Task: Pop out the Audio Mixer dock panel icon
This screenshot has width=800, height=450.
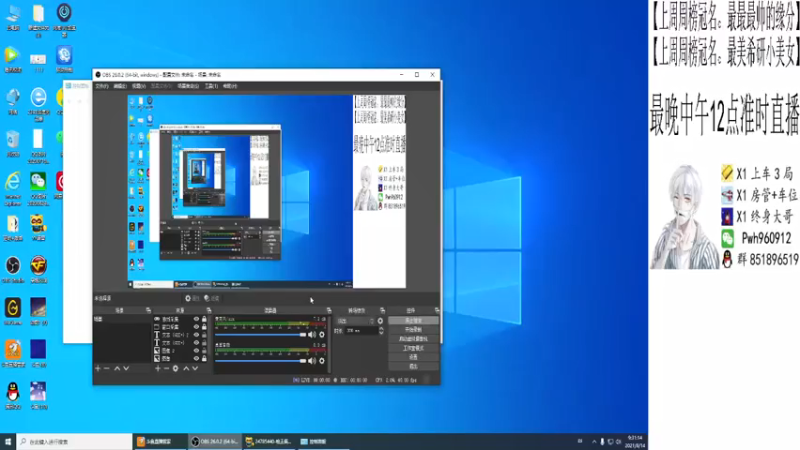Action: [x=329, y=310]
